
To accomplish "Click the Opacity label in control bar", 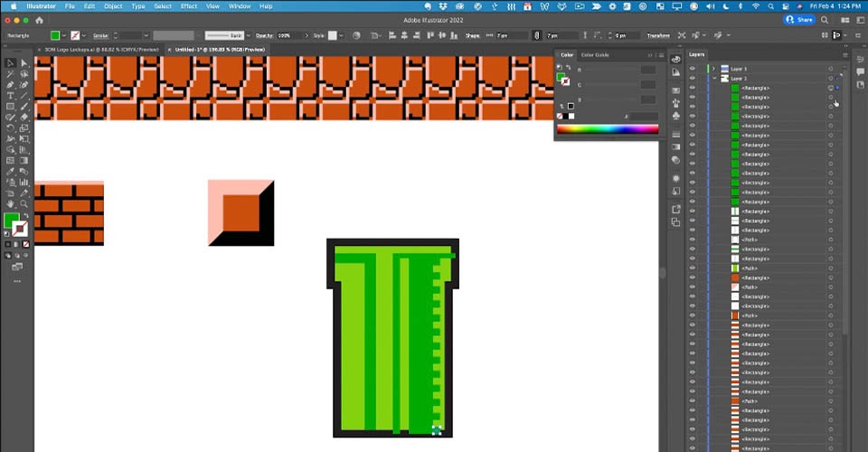I will (265, 35).
